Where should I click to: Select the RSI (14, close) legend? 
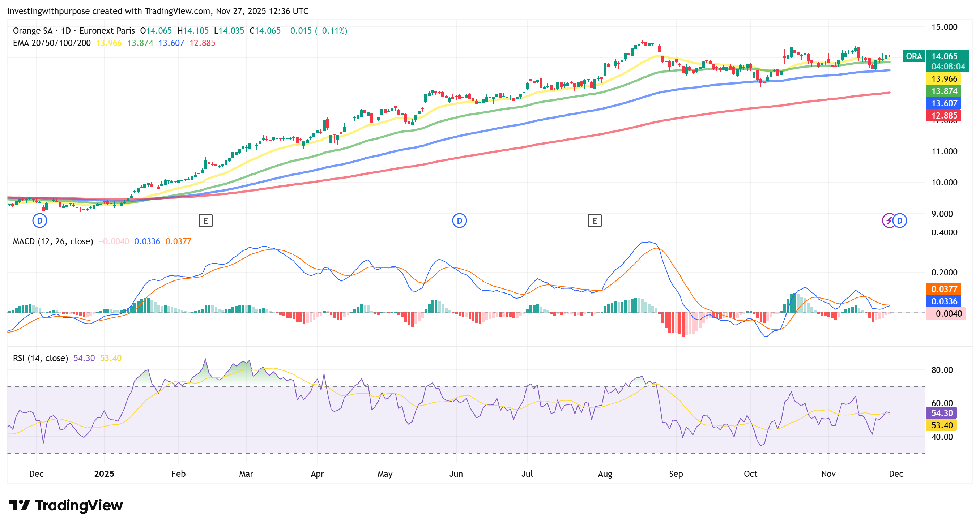41,358
